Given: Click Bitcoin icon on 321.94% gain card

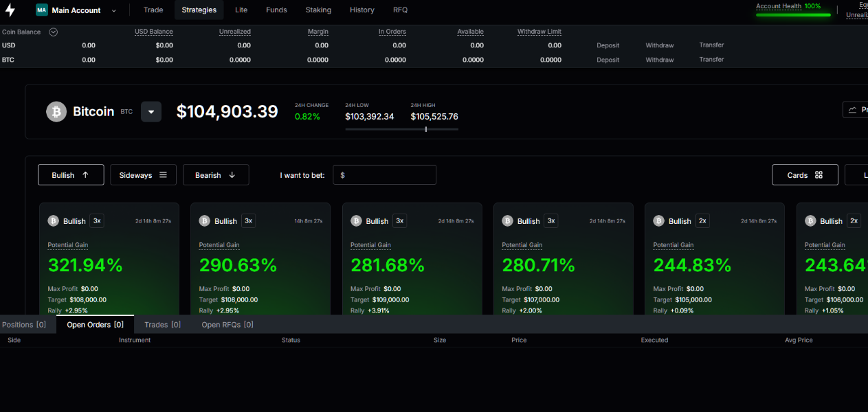Looking at the screenshot, I should [x=53, y=221].
